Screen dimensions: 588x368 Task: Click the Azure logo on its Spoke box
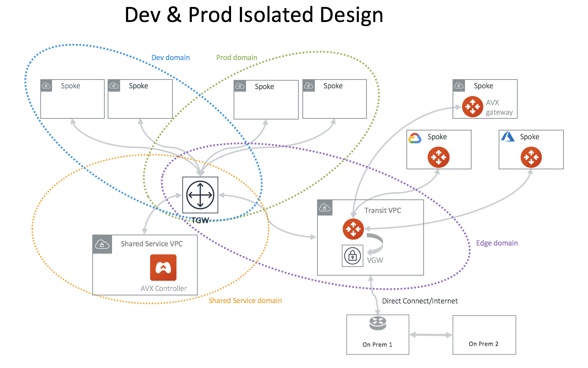509,137
